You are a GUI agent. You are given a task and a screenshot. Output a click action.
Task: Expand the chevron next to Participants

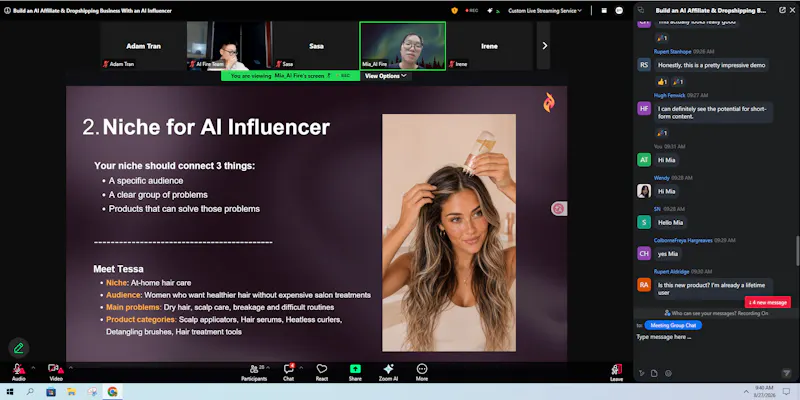point(268,367)
